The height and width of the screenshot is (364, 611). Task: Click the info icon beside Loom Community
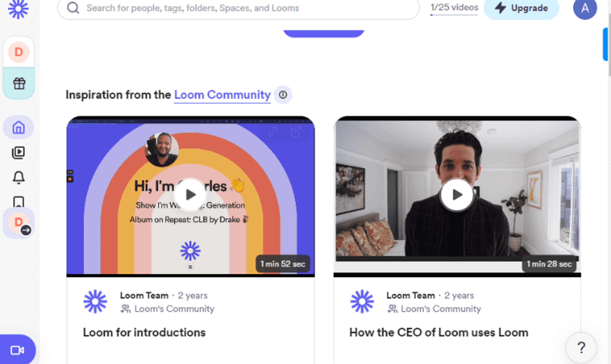(283, 95)
